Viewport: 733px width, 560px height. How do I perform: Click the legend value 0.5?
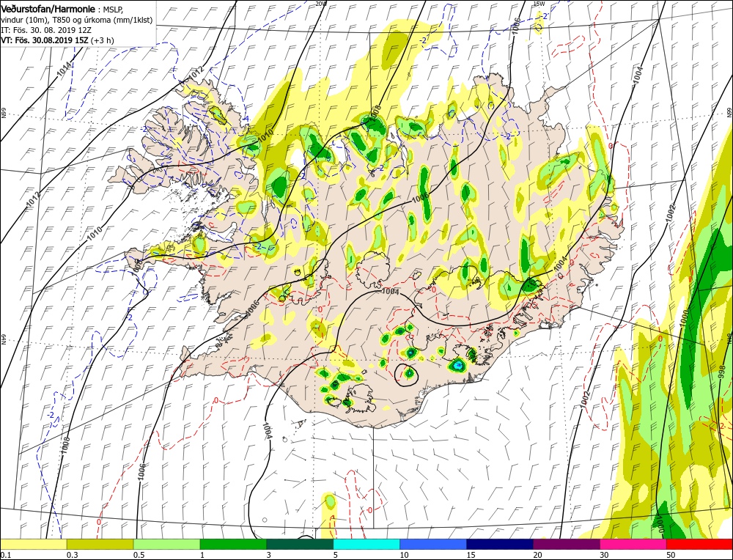(139, 555)
